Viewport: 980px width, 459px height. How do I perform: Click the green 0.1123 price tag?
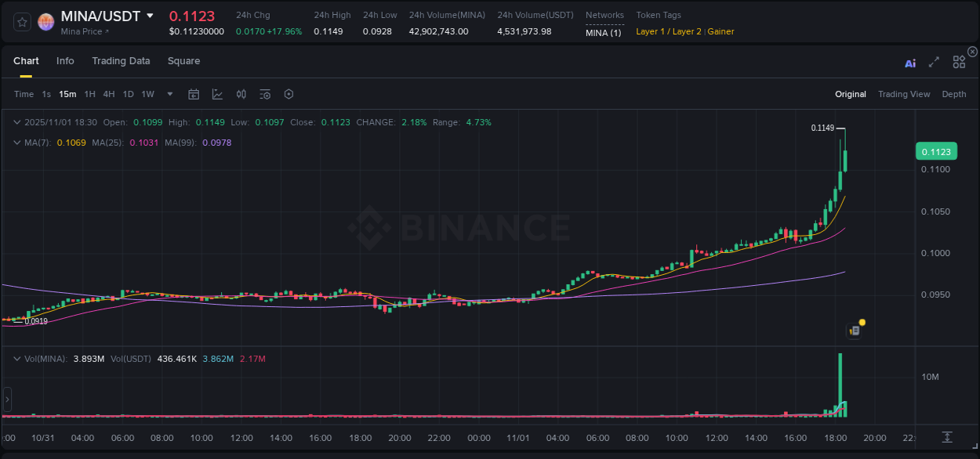936,150
